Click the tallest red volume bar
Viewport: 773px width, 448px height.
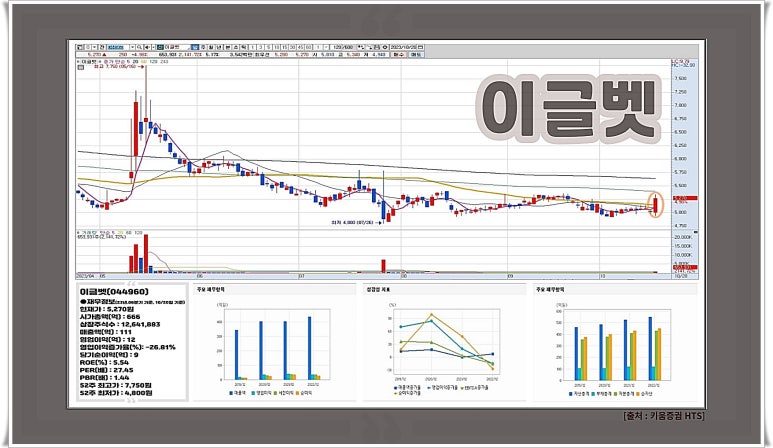point(146,254)
